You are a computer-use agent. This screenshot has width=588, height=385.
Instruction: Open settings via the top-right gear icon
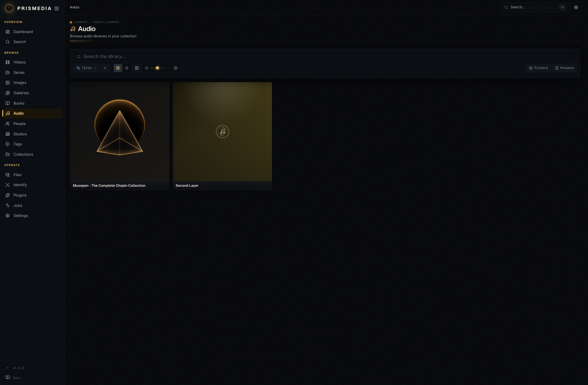(576, 7)
